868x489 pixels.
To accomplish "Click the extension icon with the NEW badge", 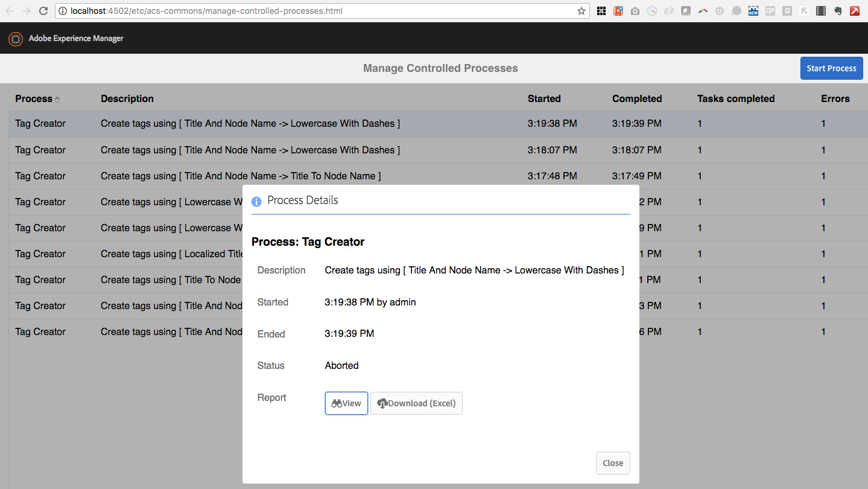I will [x=753, y=10].
